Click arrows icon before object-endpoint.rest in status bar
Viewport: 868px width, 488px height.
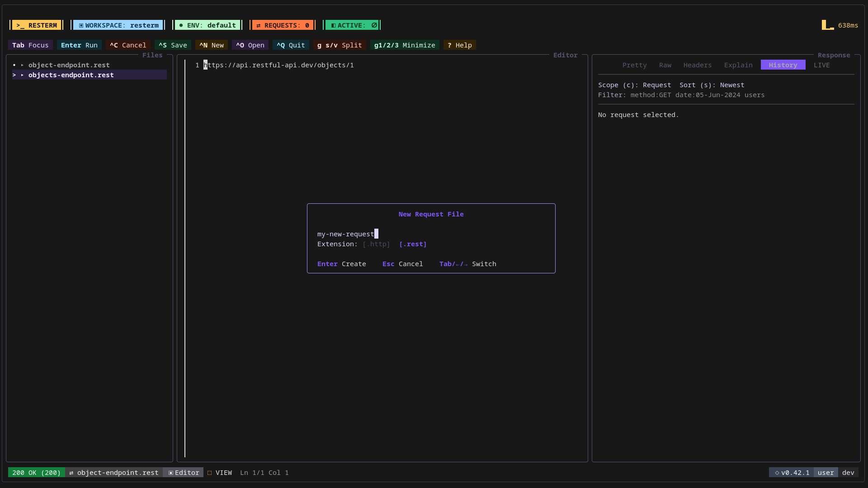click(71, 473)
